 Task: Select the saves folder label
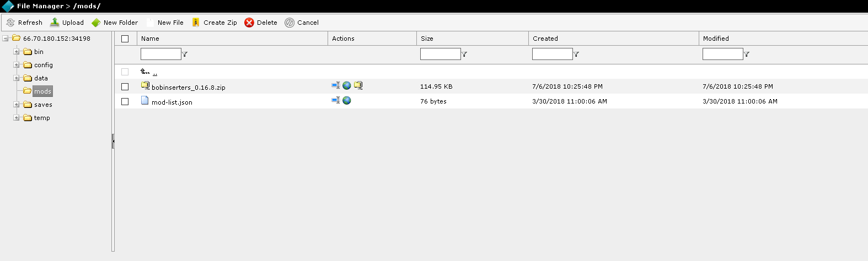(x=43, y=105)
